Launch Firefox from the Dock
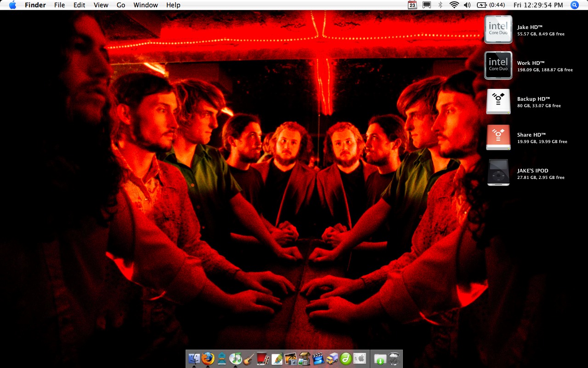 click(x=208, y=358)
